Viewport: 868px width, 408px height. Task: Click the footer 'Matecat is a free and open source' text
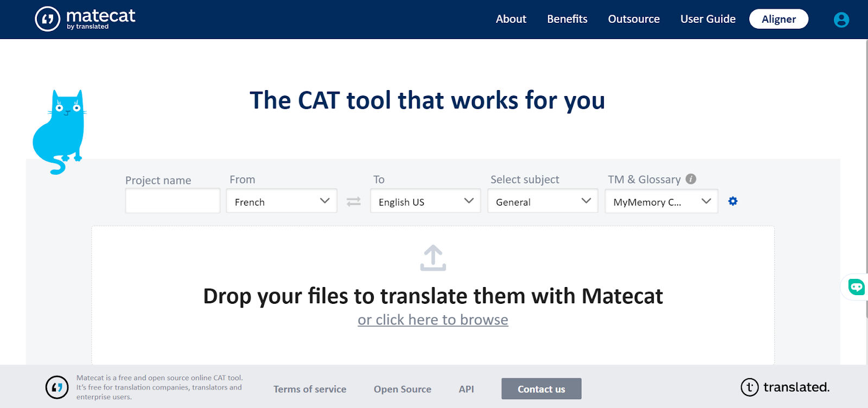click(x=159, y=387)
